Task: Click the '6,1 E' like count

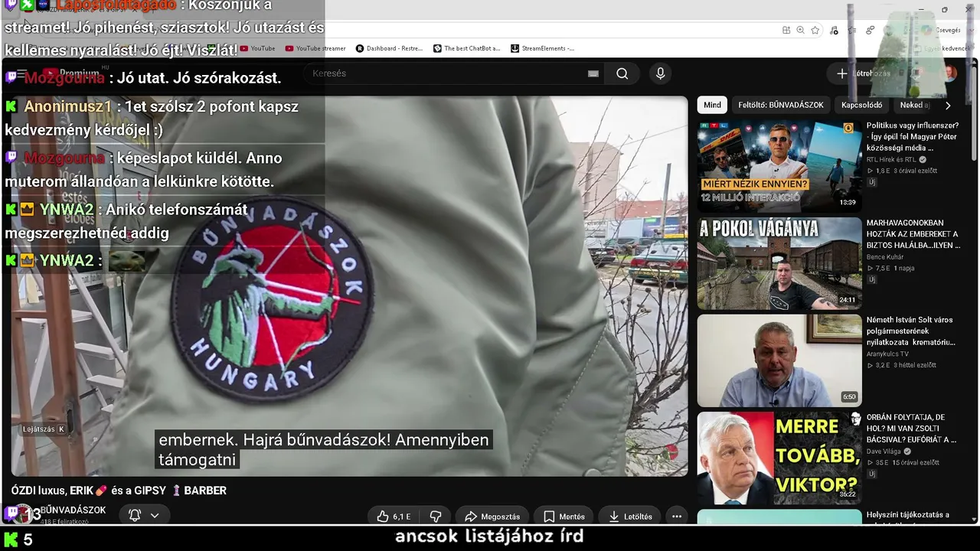Action: pos(401,517)
